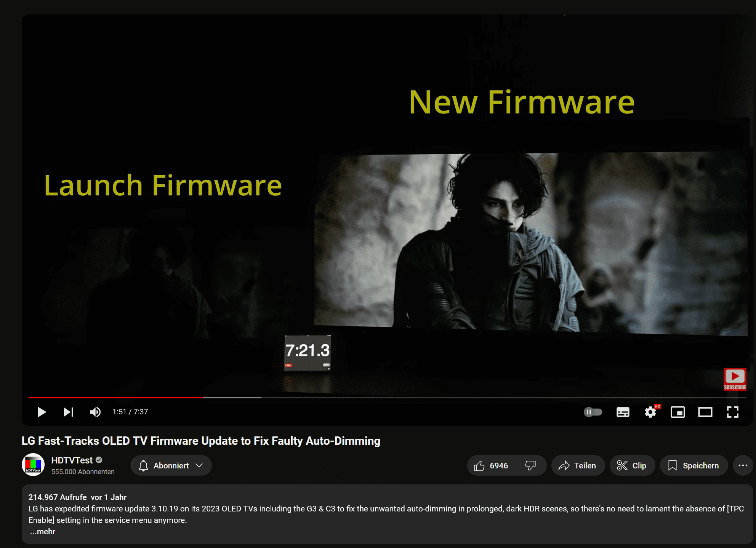756x548 pixels.
Task: Mute the video volume speaker icon
Action: tap(95, 412)
